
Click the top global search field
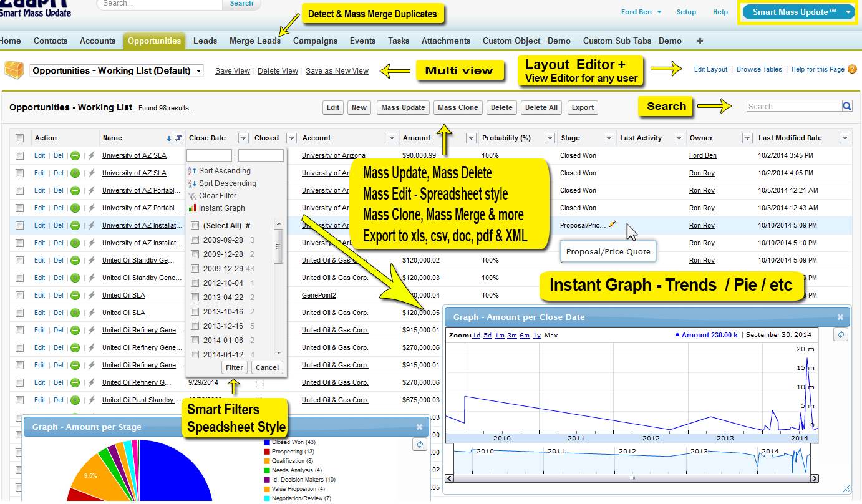tap(160, 4)
